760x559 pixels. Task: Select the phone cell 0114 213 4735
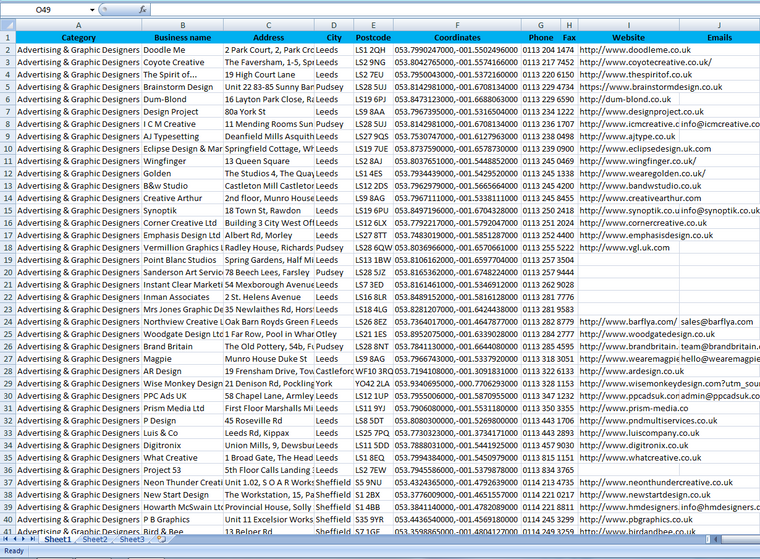coord(541,482)
